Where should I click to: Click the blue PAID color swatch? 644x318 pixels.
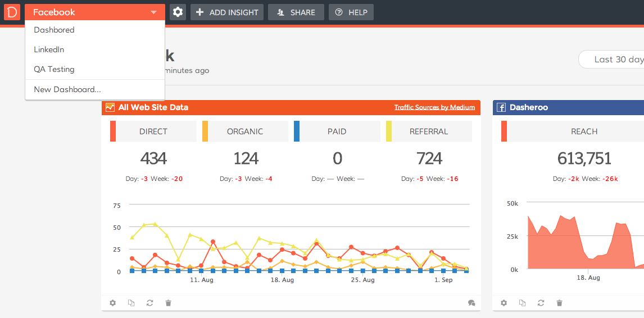point(297,131)
